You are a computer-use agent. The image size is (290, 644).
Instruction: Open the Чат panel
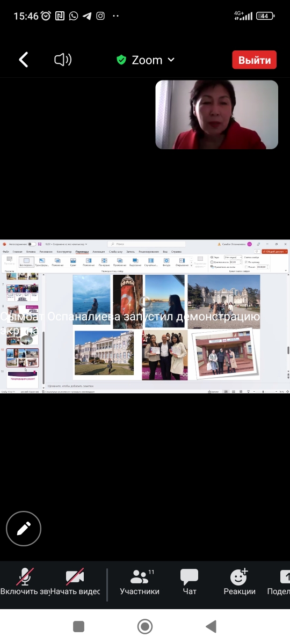click(190, 582)
